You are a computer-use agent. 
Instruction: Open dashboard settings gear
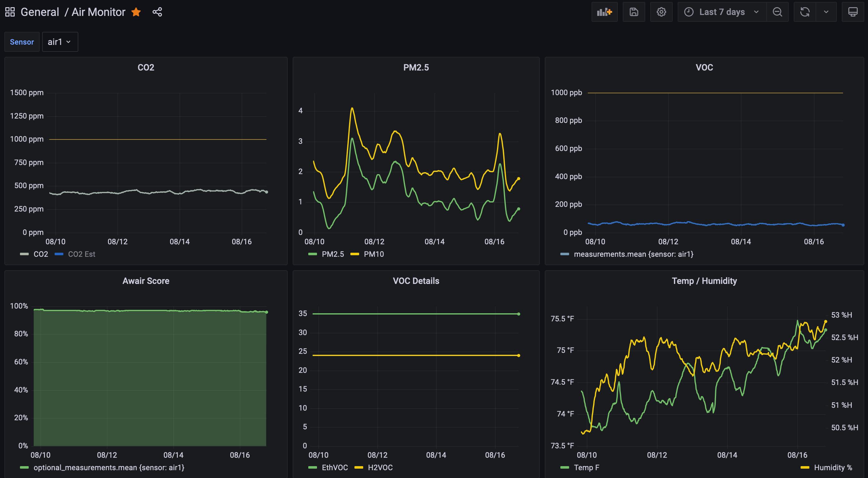click(x=661, y=12)
